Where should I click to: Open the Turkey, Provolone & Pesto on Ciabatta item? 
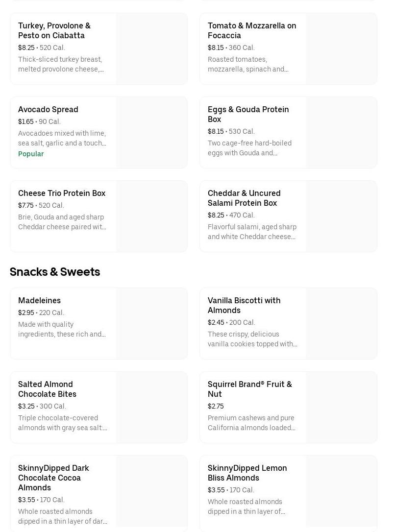pyautogui.click(x=54, y=30)
